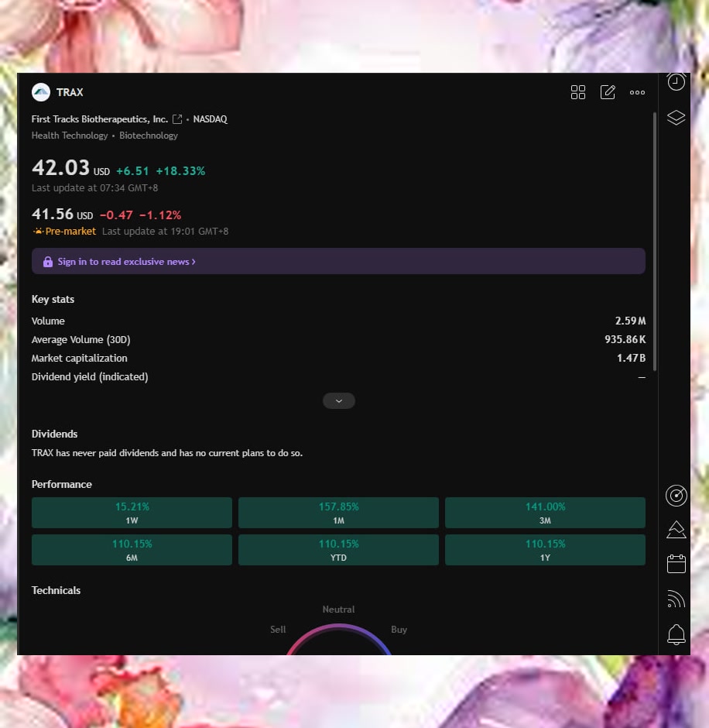The width and height of the screenshot is (709, 728).
Task: Open external link icon beside company name
Action: point(176,119)
